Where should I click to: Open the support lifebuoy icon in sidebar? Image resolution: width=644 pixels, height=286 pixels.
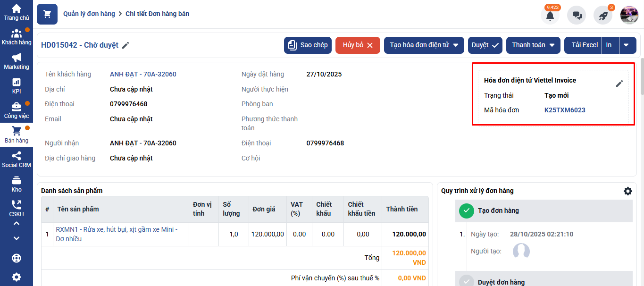[x=17, y=259]
